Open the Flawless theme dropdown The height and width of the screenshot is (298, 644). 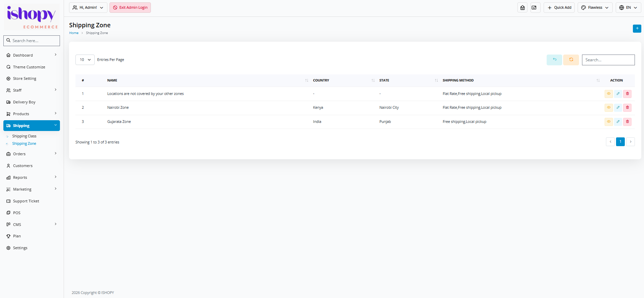click(x=595, y=7)
